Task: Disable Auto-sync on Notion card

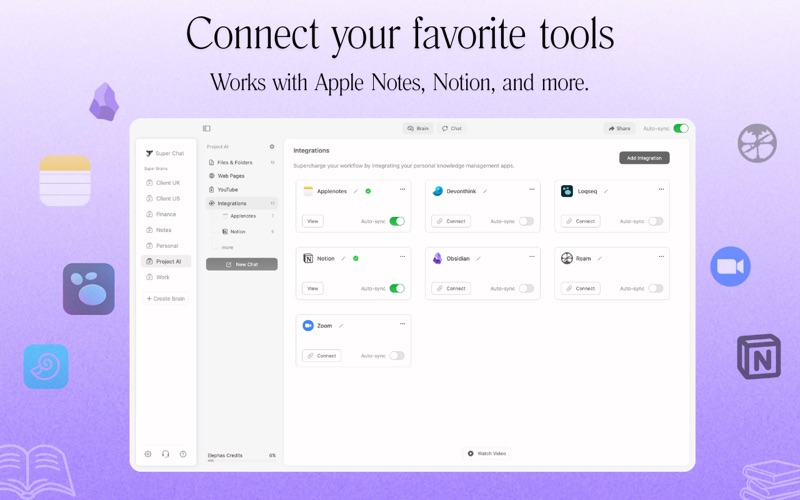Action: (x=397, y=288)
